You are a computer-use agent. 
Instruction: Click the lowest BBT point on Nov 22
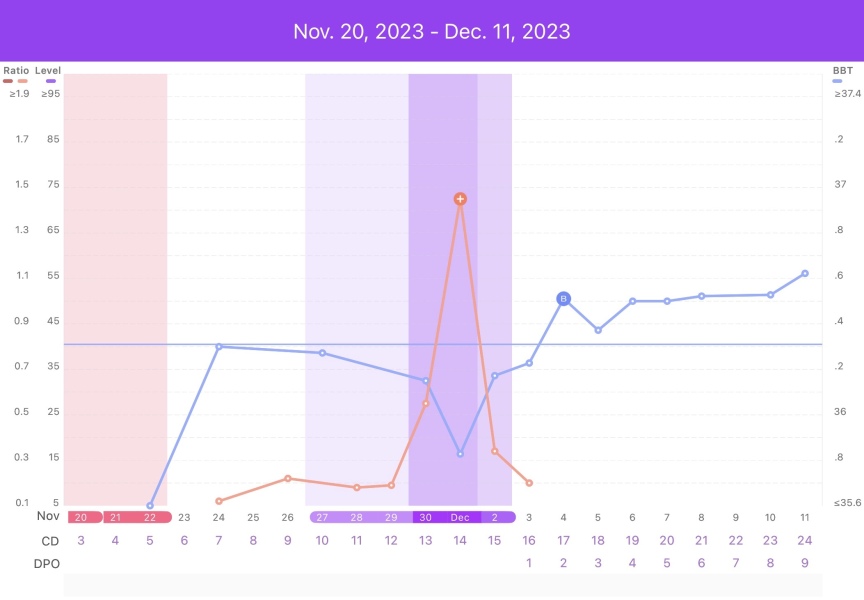(150, 506)
